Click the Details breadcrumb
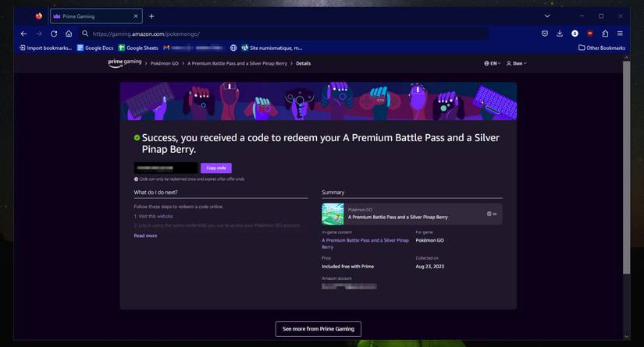Image resolution: width=644 pixels, height=347 pixels. click(x=303, y=64)
